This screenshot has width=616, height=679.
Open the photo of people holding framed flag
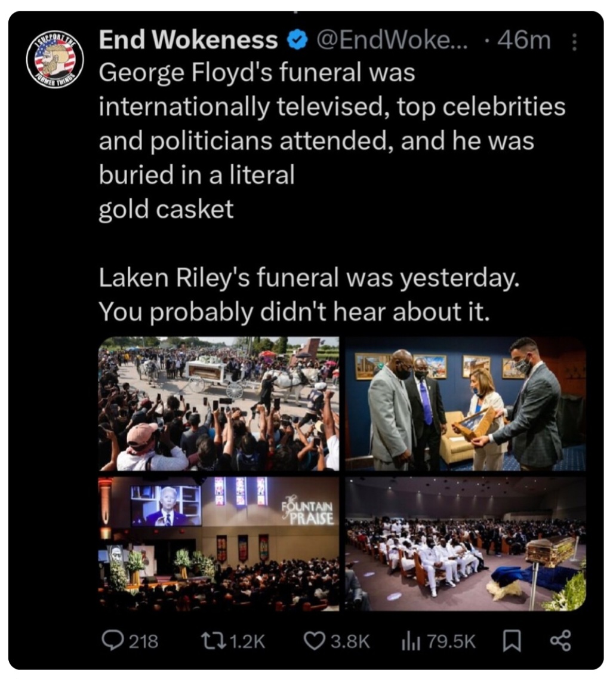(x=466, y=404)
